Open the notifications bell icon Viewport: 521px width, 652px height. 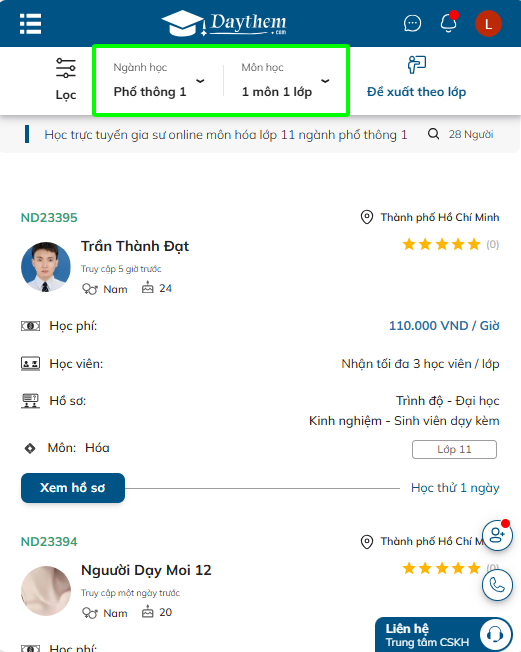(449, 22)
